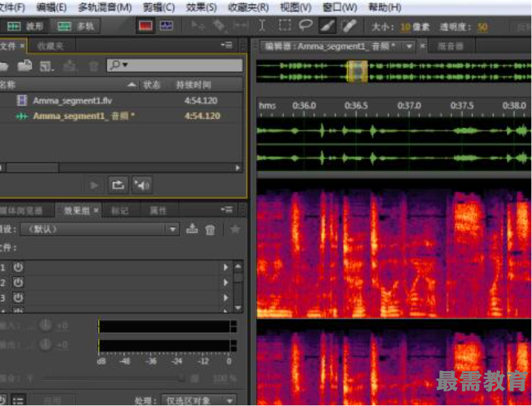
Task: Switch to the Waveform (波形) view
Action: (25, 26)
